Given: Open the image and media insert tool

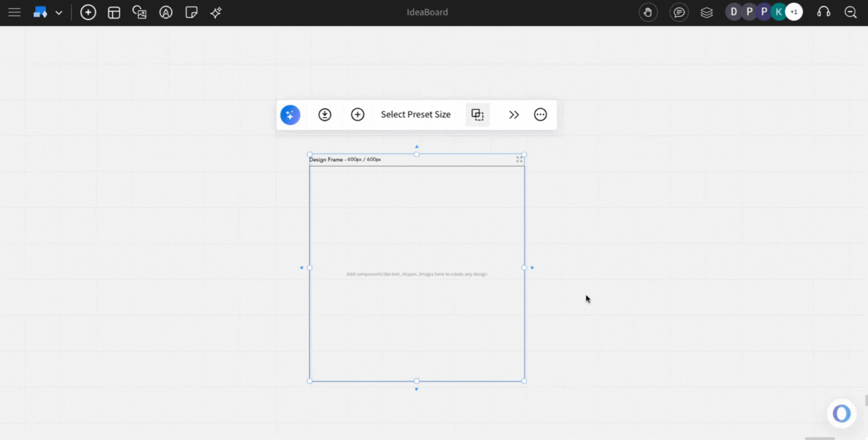Looking at the screenshot, I should (x=139, y=12).
